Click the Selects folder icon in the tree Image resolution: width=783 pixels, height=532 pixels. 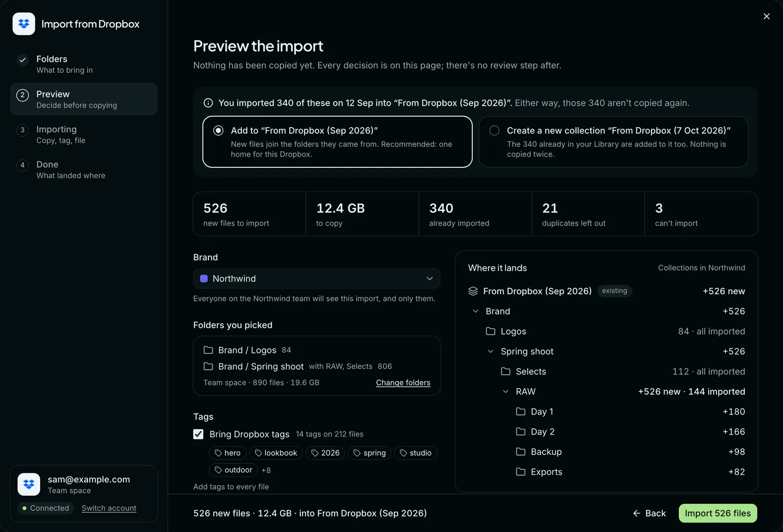pos(506,371)
